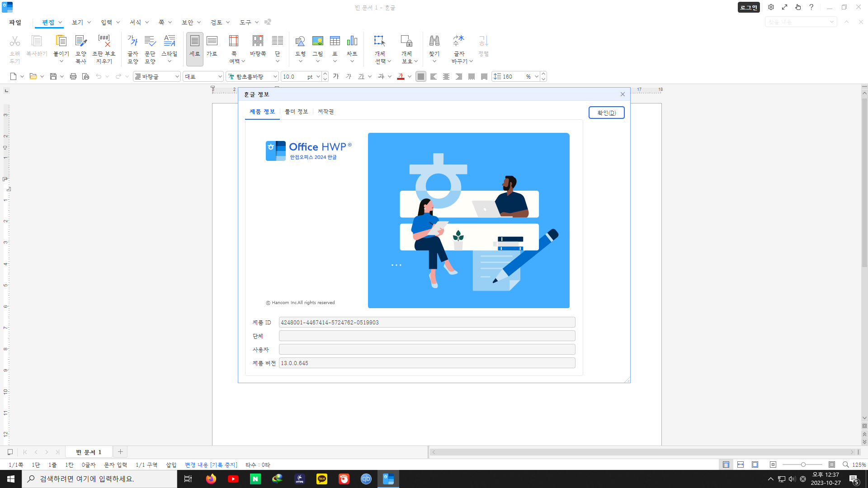868x488 pixels.
Task: Select Align Left button
Action: pyautogui.click(x=434, y=76)
